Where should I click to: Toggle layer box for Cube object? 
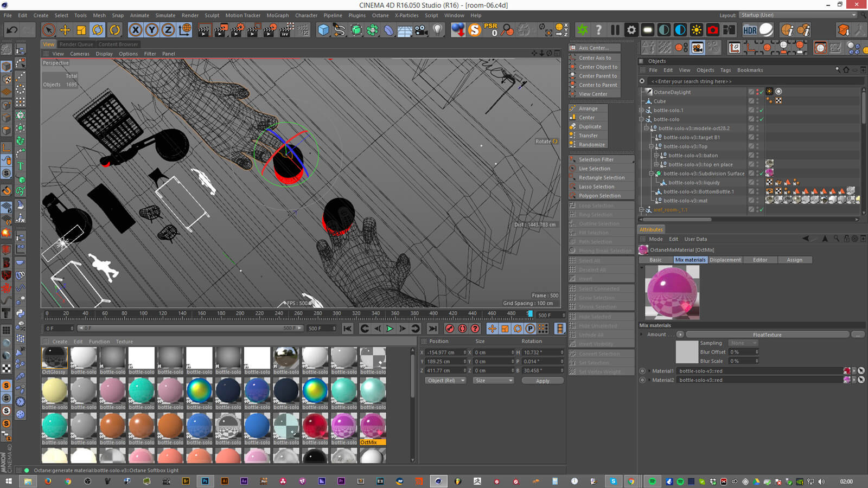[x=751, y=101]
